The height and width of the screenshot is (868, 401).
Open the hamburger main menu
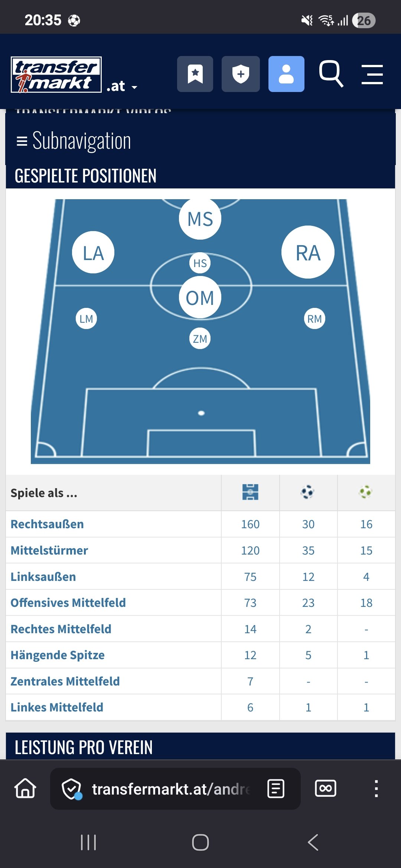372,74
